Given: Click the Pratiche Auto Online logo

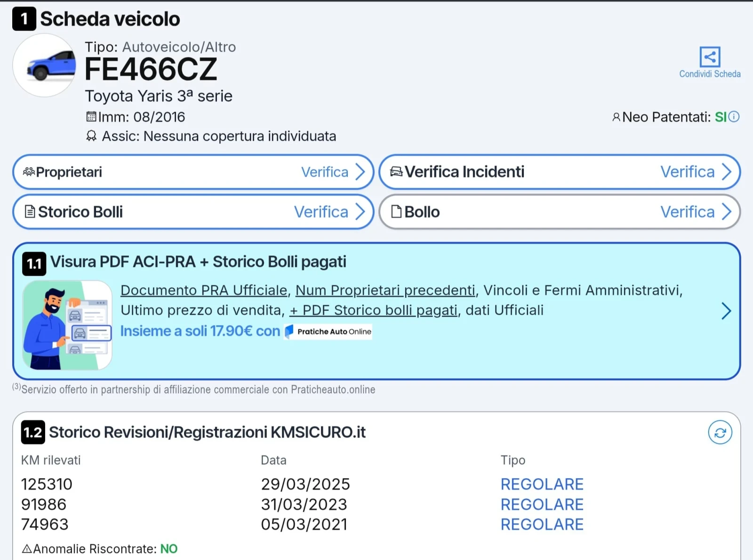Looking at the screenshot, I should (x=328, y=331).
